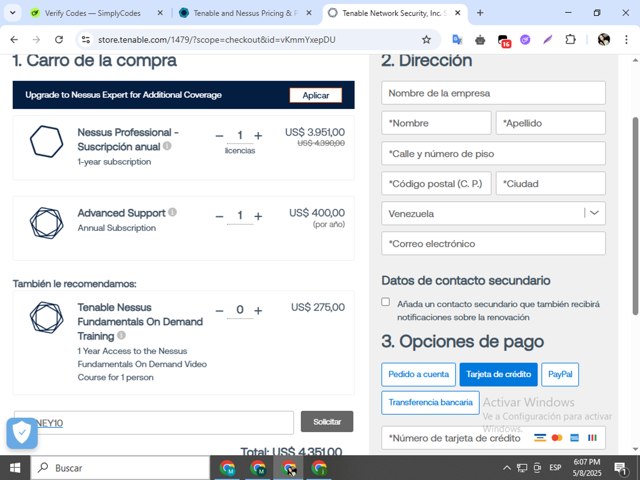Decrease Fundamentals Training quantity

[x=220, y=311]
